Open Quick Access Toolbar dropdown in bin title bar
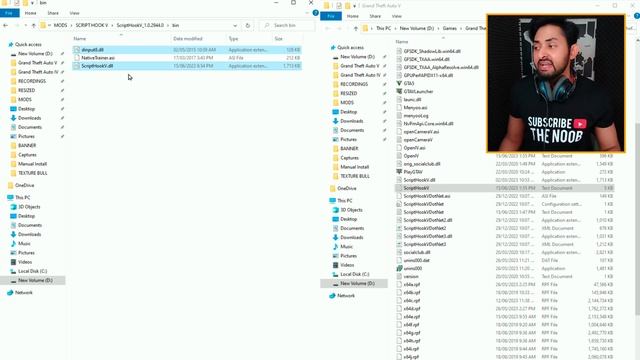Image resolution: width=640 pixels, height=360 pixels. point(32,3)
